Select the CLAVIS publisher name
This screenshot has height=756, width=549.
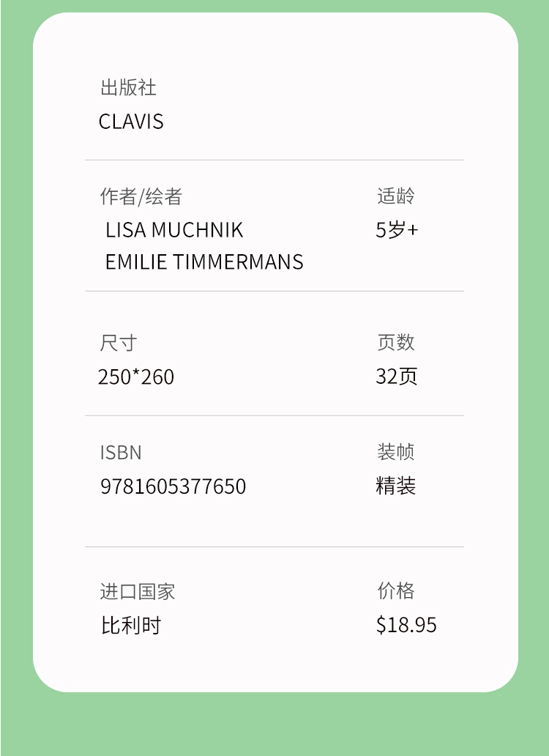[x=131, y=121]
